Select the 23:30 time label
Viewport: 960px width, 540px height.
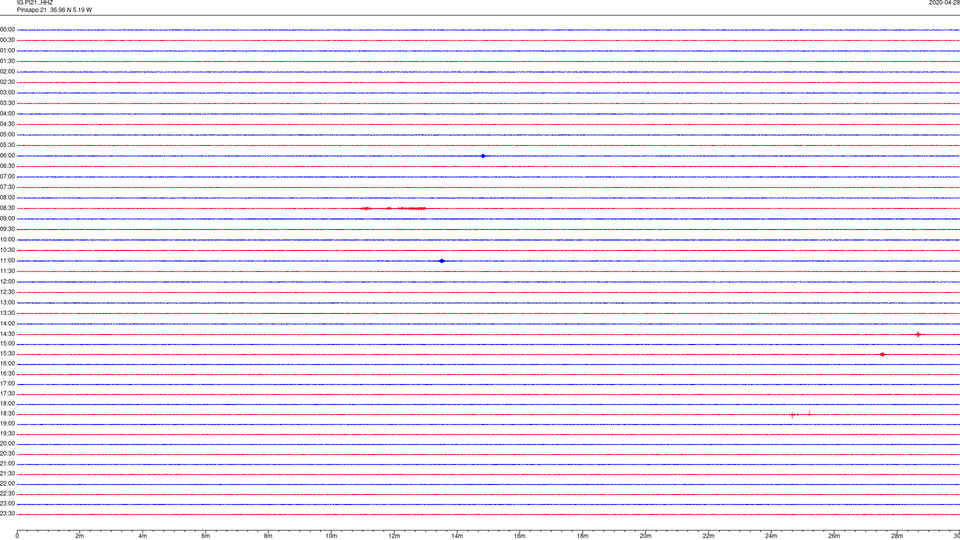click(x=7, y=514)
